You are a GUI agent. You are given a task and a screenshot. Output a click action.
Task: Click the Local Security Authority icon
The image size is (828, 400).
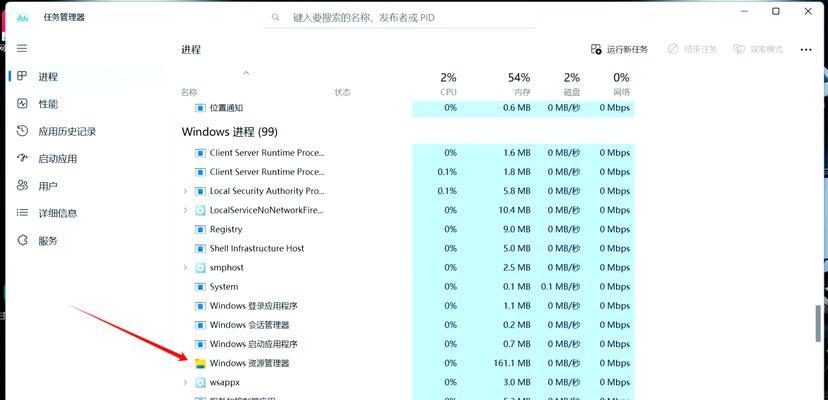(200, 191)
